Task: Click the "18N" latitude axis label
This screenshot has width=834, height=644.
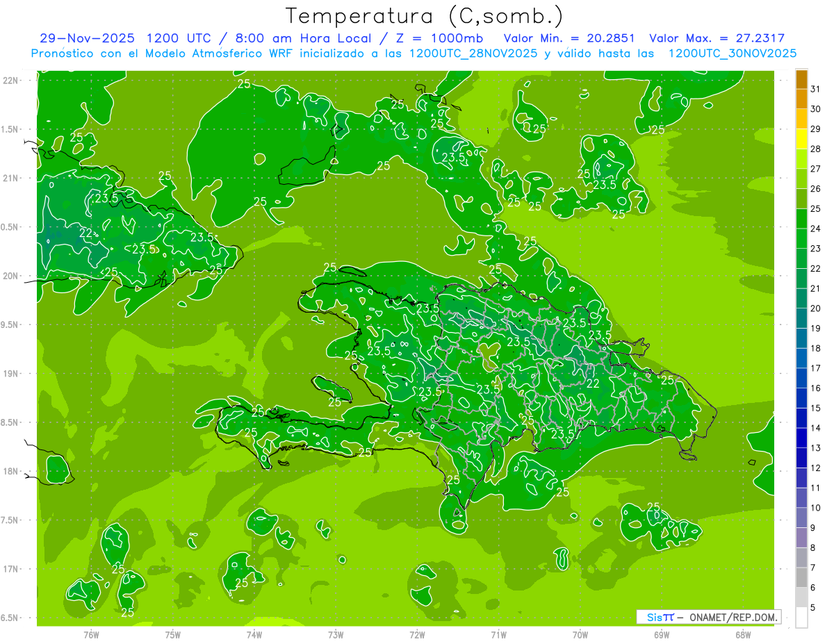Action: click(x=10, y=471)
